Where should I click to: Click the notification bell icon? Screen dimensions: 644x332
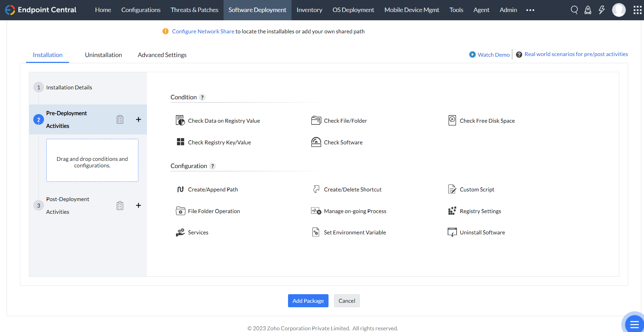588,10
